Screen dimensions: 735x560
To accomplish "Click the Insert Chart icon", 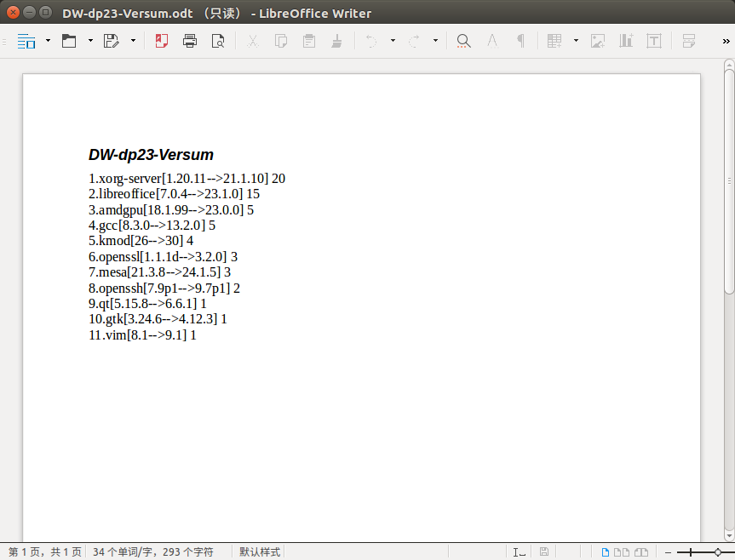I will point(626,41).
